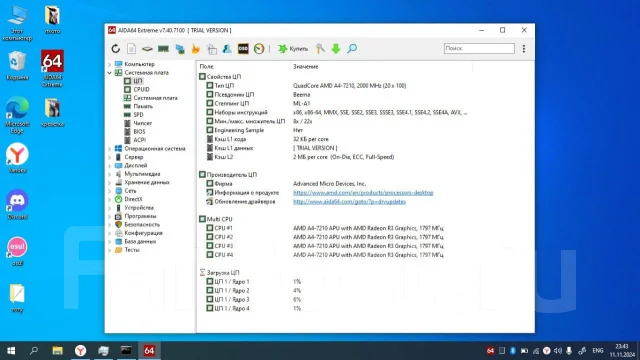The image size is (640, 360).
Task: Select Тесты in the tree
Action: [132, 250]
